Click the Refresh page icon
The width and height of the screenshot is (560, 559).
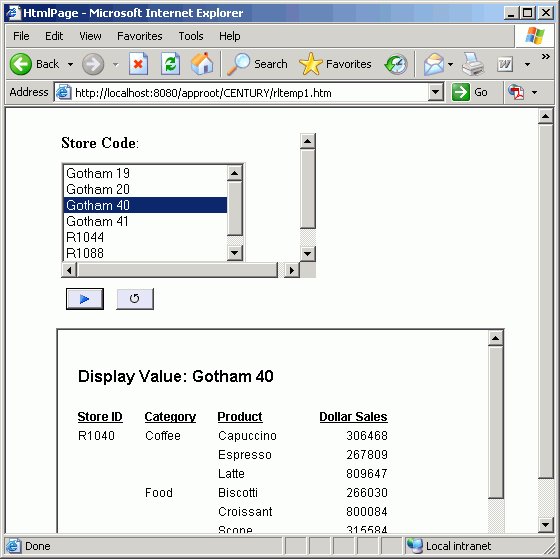point(170,64)
